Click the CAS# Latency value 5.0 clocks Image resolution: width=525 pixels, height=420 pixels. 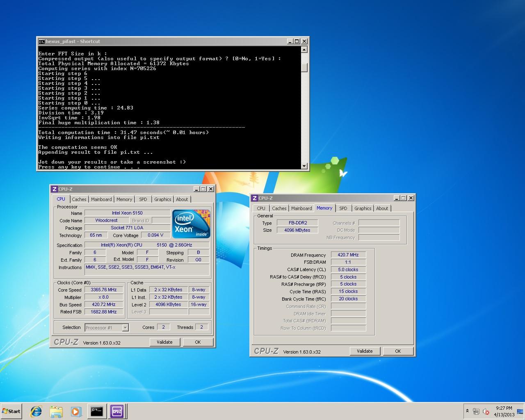(348, 269)
